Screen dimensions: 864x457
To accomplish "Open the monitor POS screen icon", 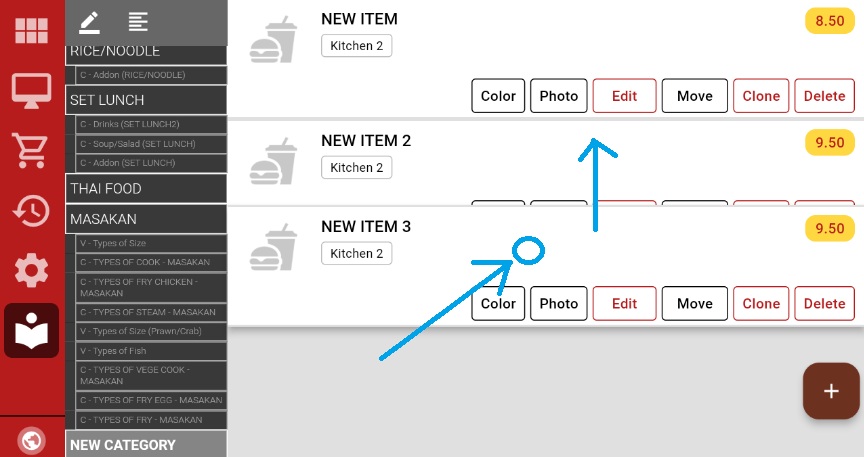I will click(32, 90).
